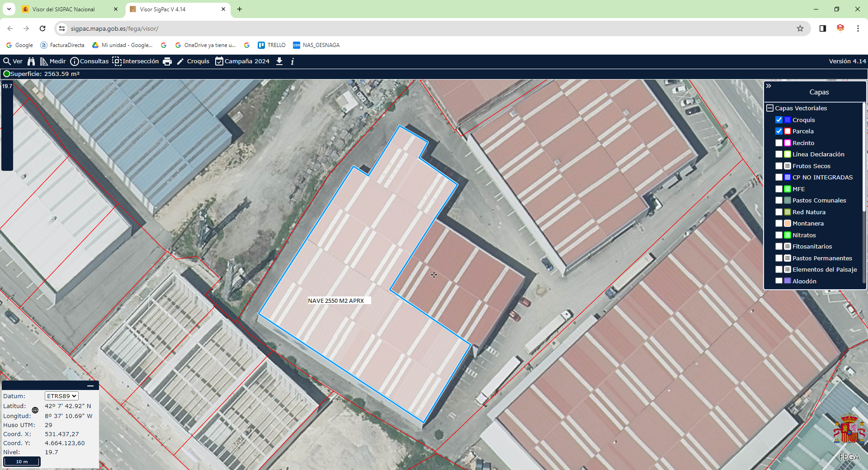Open the TRELLO bookmark
Screen dimensions: 868x470
[x=272, y=45]
